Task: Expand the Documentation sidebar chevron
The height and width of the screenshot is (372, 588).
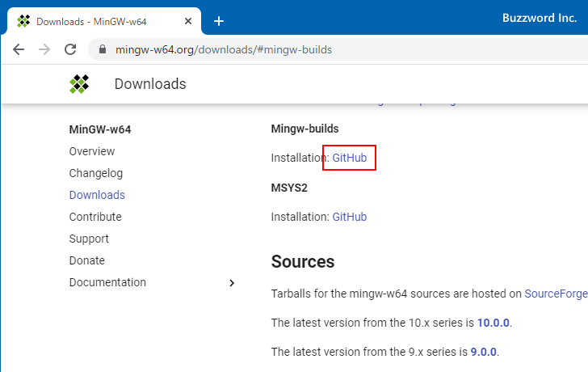Action: (232, 283)
